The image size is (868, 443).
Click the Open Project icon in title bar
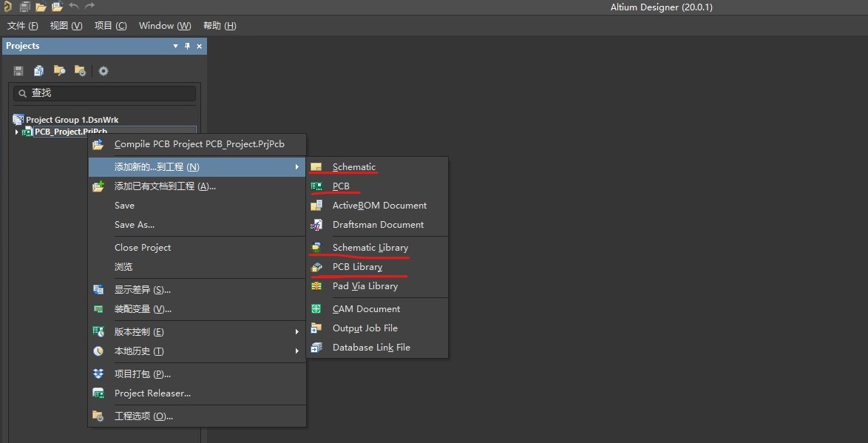[57, 7]
